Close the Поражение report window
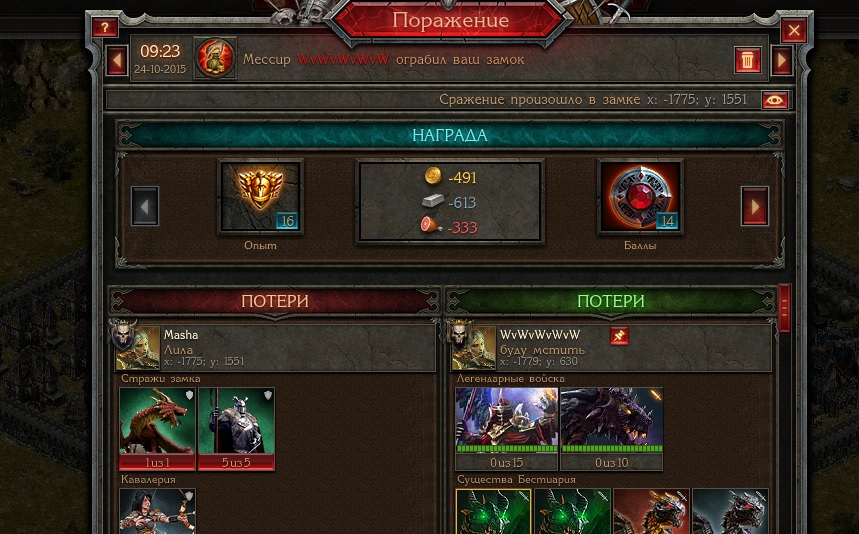The height and width of the screenshot is (534, 859). [794, 31]
